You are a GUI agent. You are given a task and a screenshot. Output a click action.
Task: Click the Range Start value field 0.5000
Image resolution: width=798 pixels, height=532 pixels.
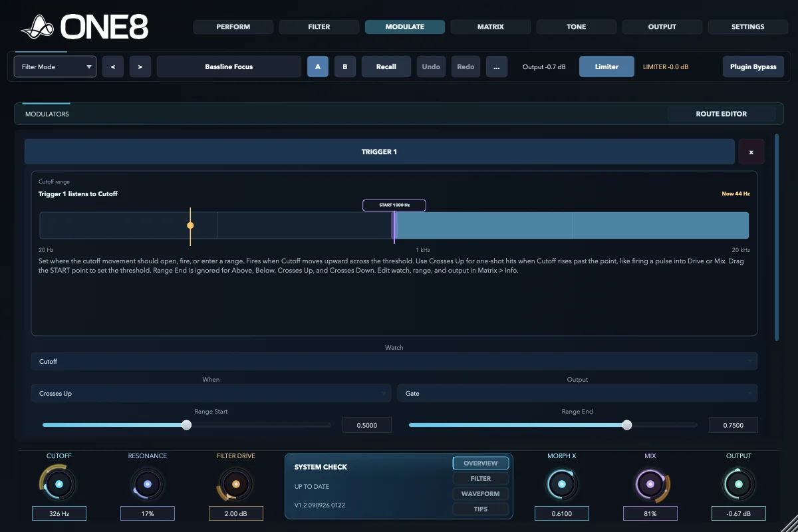pyautogui.click(x=367, y=425)
